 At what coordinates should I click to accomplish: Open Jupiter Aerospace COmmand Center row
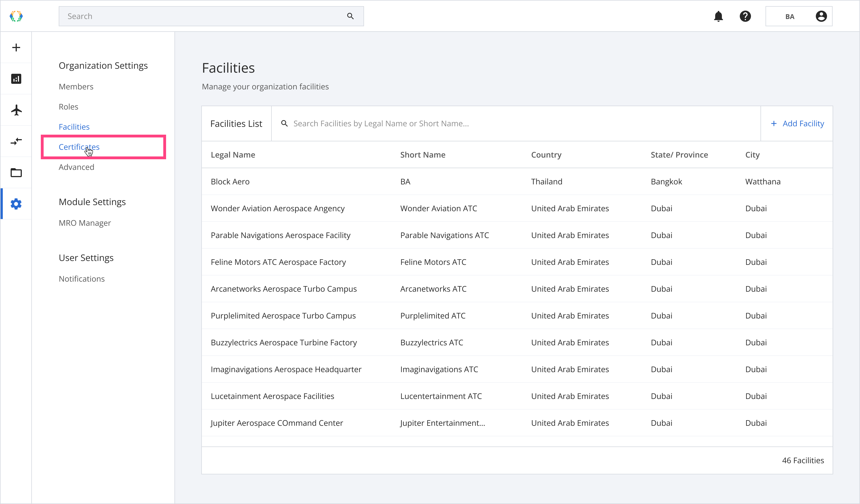pos(517,423)
